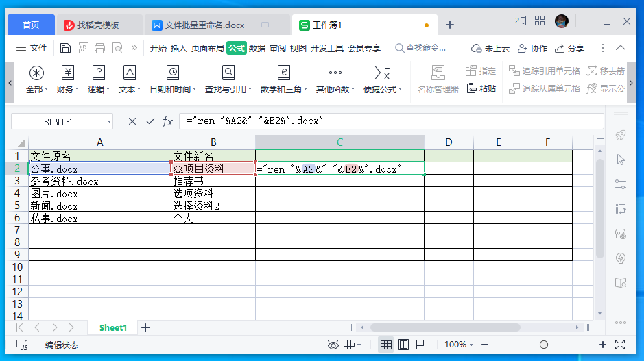Cancel formula entry with X icon
This screenshot has height=361, width=644.
(132, 121)
